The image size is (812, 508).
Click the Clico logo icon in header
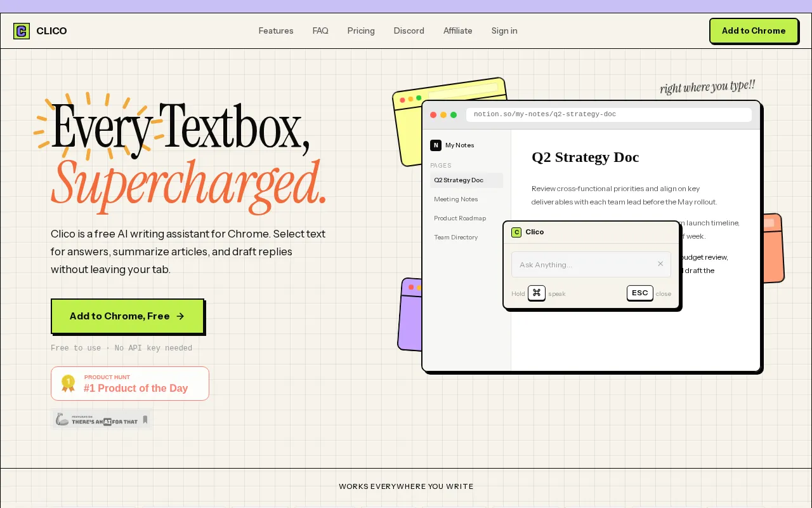(22, 30)
